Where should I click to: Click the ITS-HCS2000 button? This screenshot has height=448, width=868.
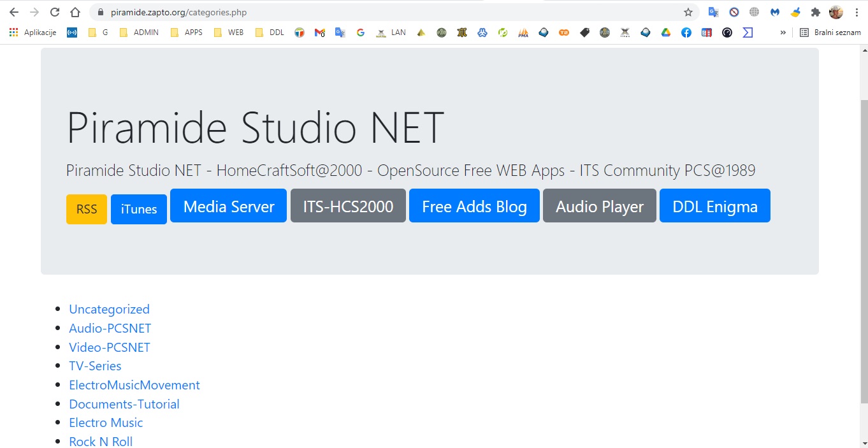348,206
